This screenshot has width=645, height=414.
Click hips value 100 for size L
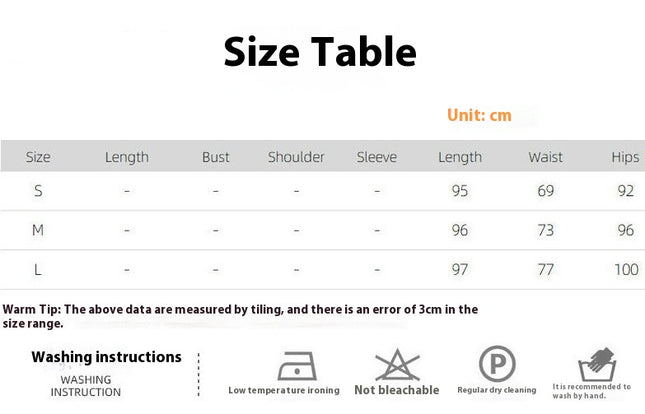pos(626,270)
